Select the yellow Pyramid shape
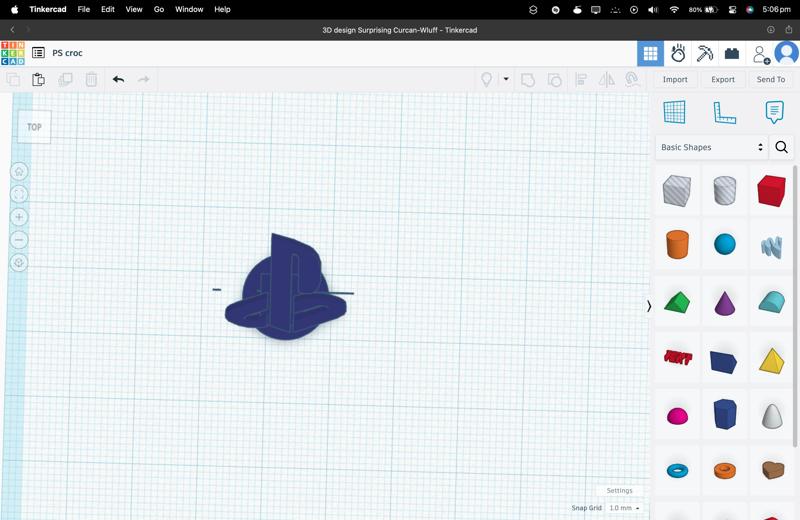Viewport: 800px width, 520px height. click(x=771, y=361)
